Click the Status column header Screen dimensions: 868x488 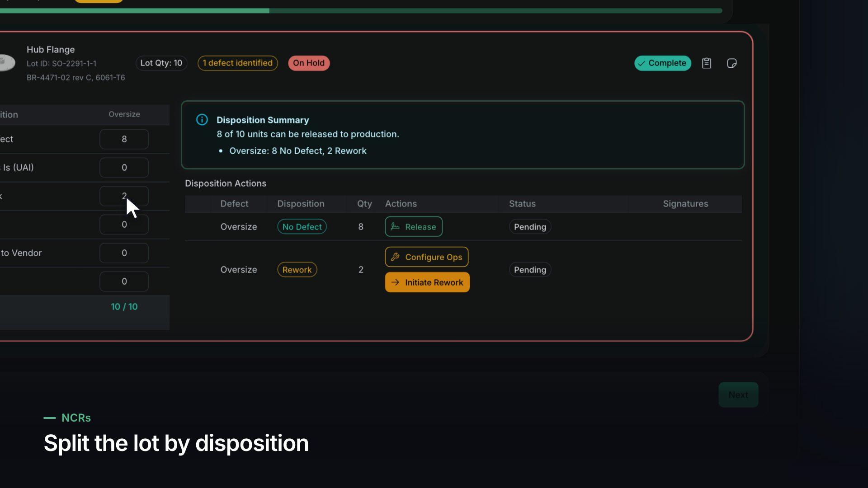point(522,204)
